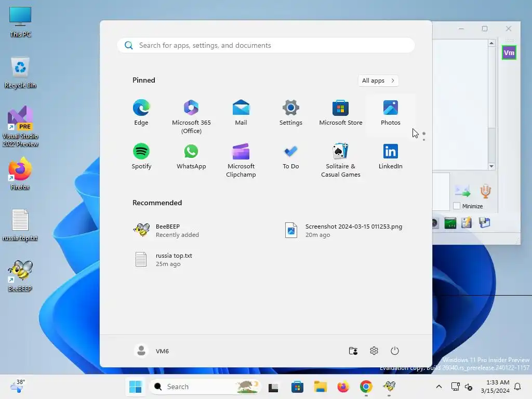532x399 pixels.
Task: Open the Mail app
Action: coord(241,113)
